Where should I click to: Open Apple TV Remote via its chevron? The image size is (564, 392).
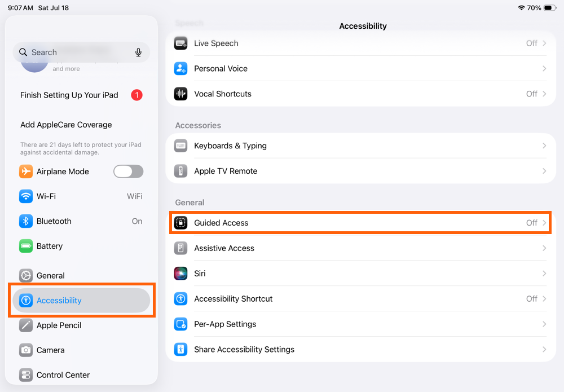click(544, 171)
